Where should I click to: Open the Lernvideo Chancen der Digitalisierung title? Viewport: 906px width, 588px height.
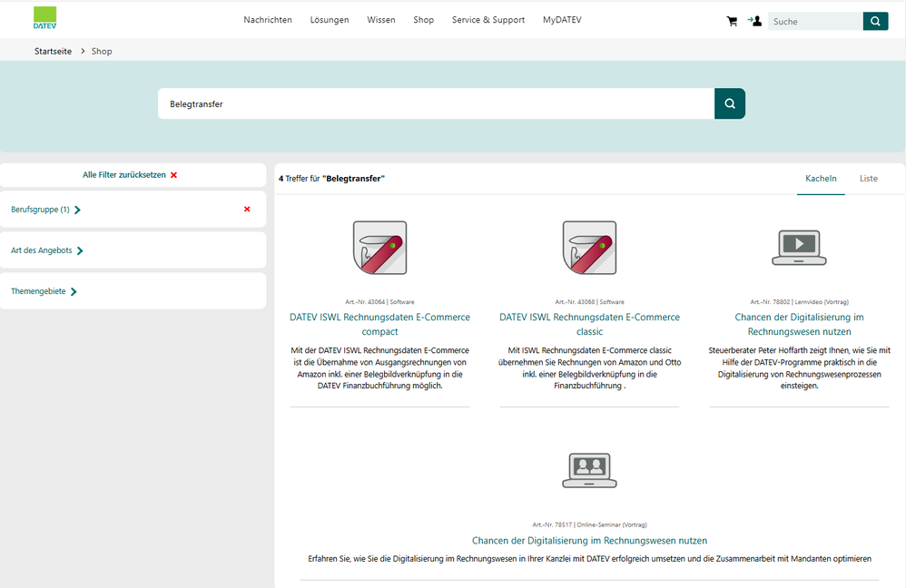(799, 324)
